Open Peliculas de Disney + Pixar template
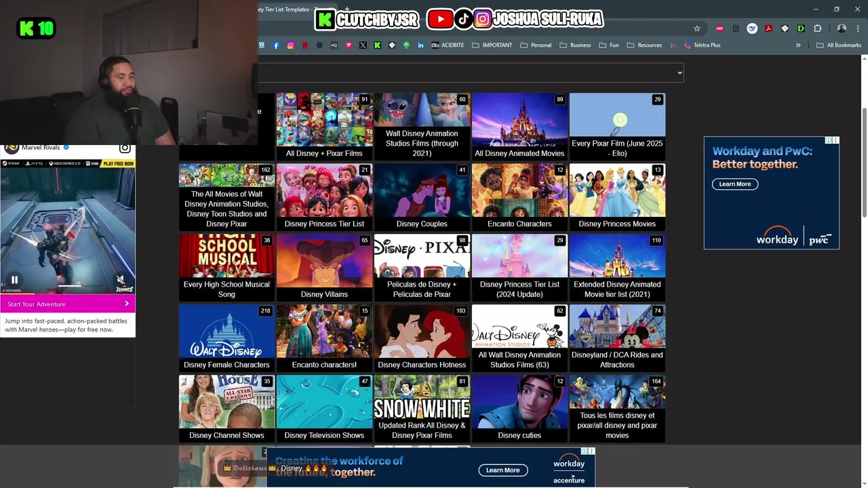 coord(422,268)
